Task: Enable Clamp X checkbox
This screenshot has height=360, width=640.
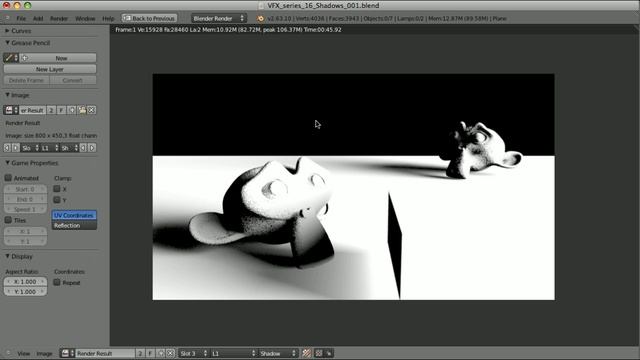Action: 57,189
